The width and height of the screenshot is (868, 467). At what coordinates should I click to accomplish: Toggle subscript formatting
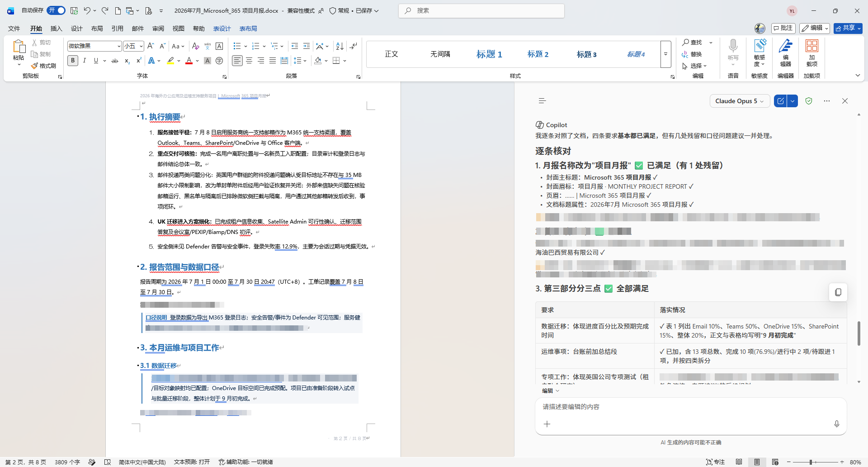127,61
